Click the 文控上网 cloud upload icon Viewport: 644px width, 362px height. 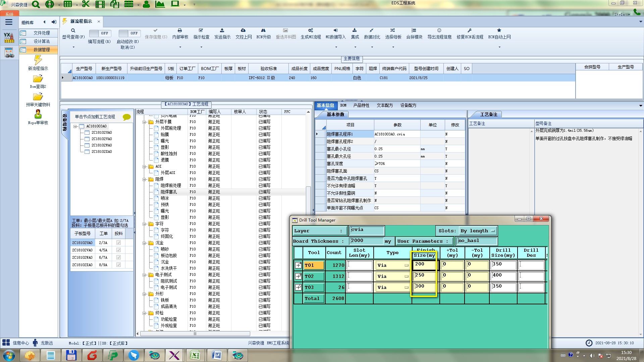(243, 31)
